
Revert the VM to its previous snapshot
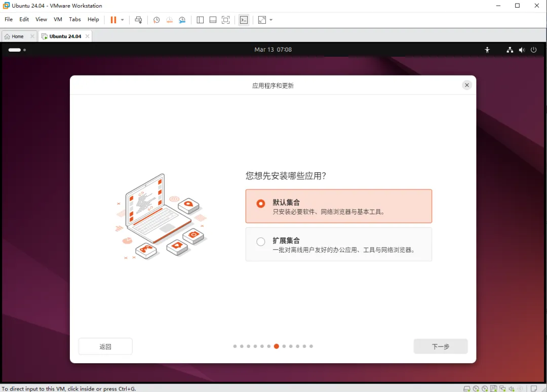pos(169,20)
